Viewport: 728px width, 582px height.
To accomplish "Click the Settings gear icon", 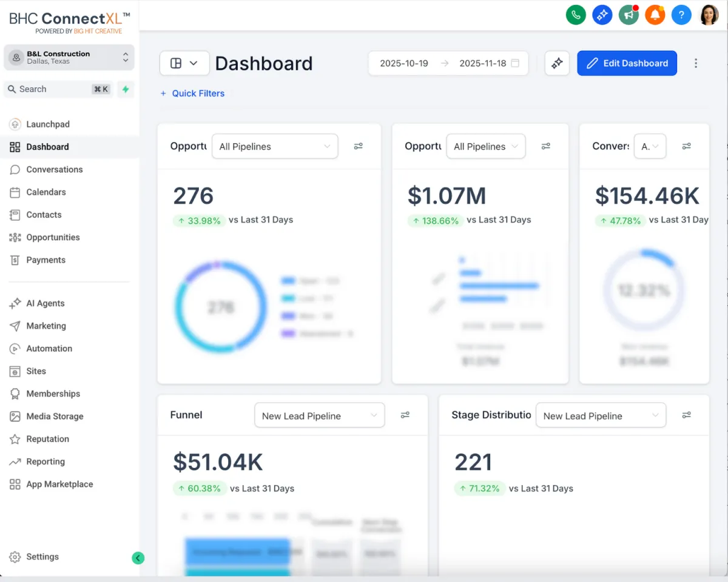I will pyautogui.click(x=15, y=557).
